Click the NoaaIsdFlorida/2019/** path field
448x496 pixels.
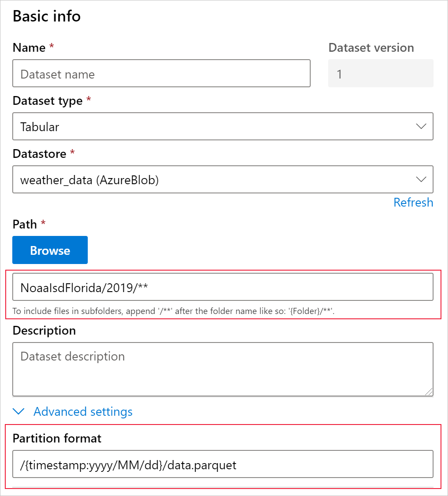[223, 287]
